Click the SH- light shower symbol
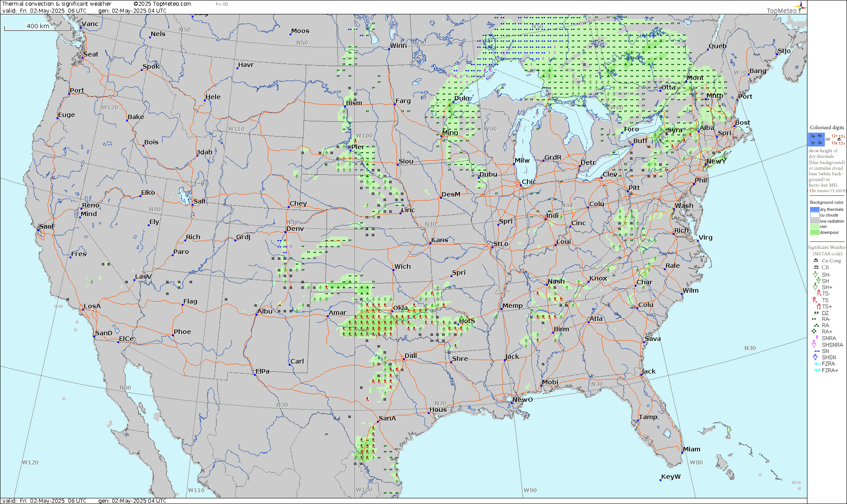This screenshot has width=847, height=504. (x=816, y=274)
